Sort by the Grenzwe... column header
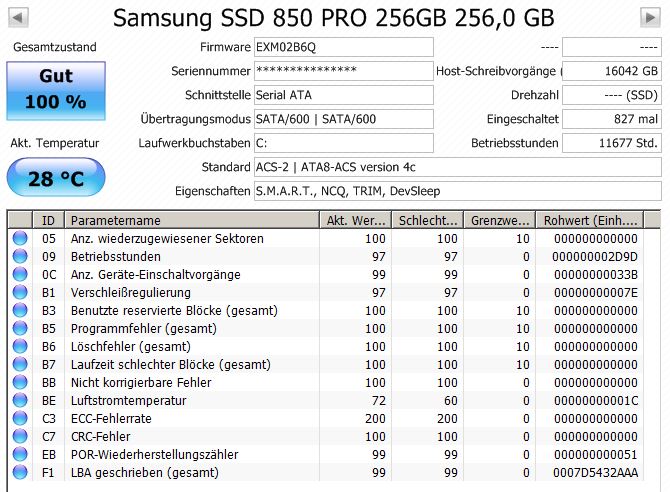 pos(500,220)
